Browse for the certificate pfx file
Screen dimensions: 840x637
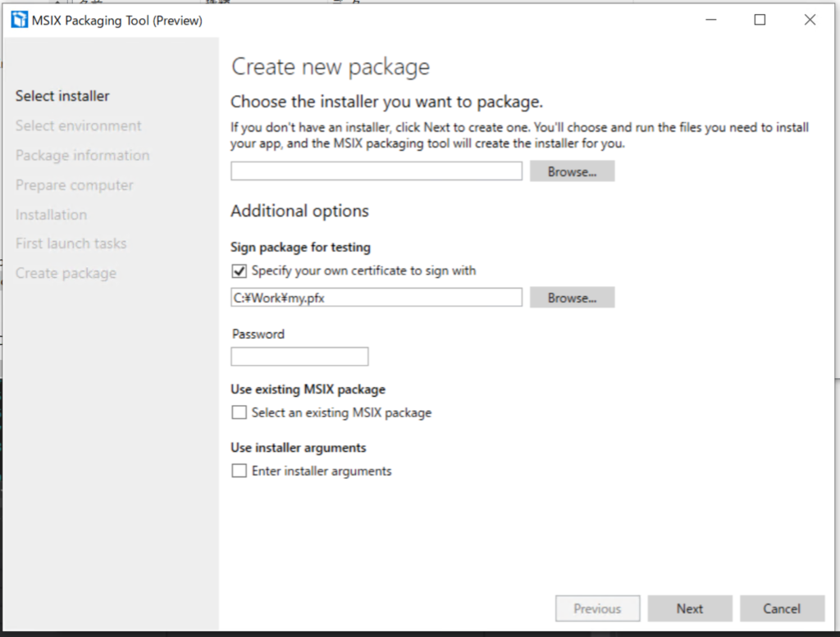point(572,298)
